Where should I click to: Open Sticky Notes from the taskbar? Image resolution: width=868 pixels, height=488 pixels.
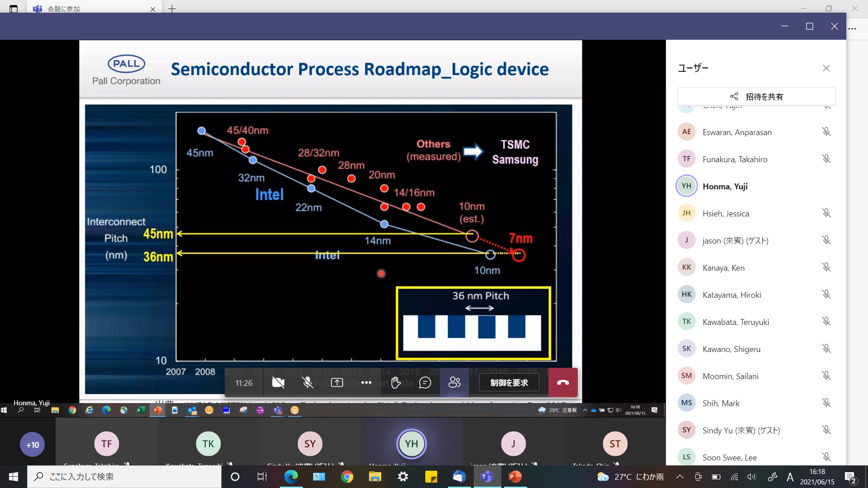(x=431, y=477)
